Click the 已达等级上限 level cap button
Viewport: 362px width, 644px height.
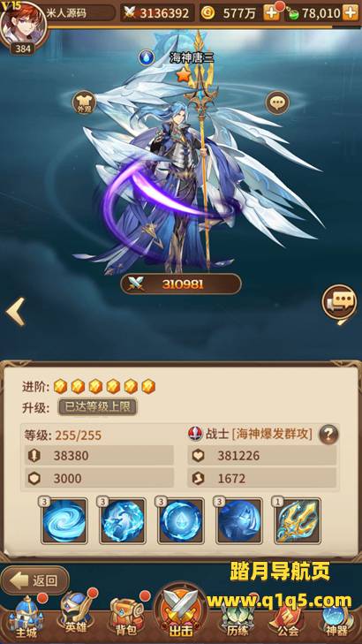pos(97,407)
